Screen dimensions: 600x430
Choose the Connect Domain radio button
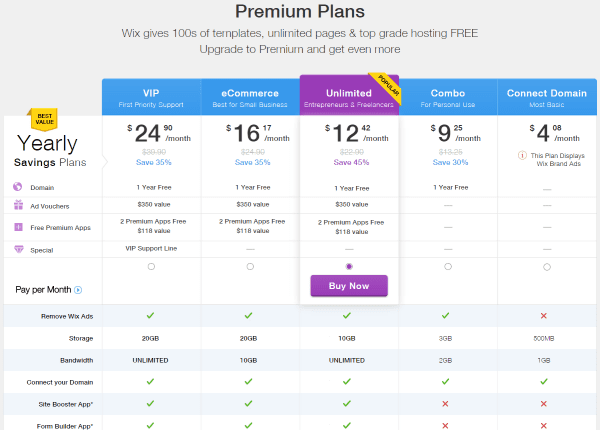tap(547, 267)
